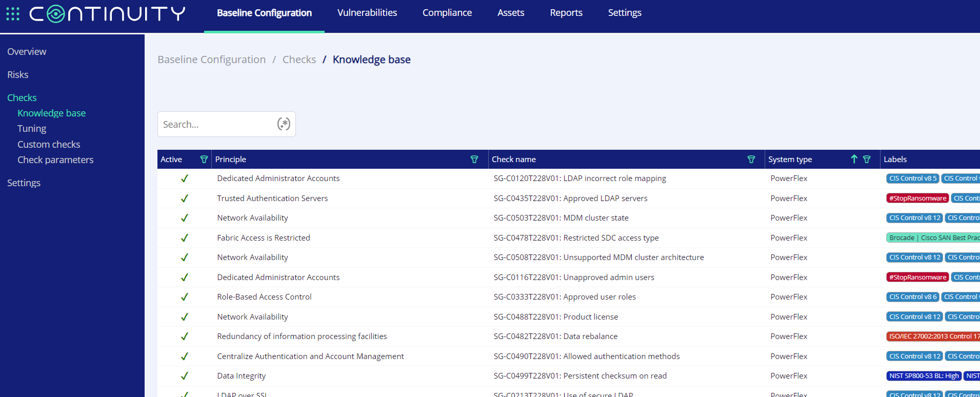Viewport: 980px width, 397px height.
Task: Select 'SG-C0482T228V01: Data rebalance' check
Action: (x=556, y=336)
